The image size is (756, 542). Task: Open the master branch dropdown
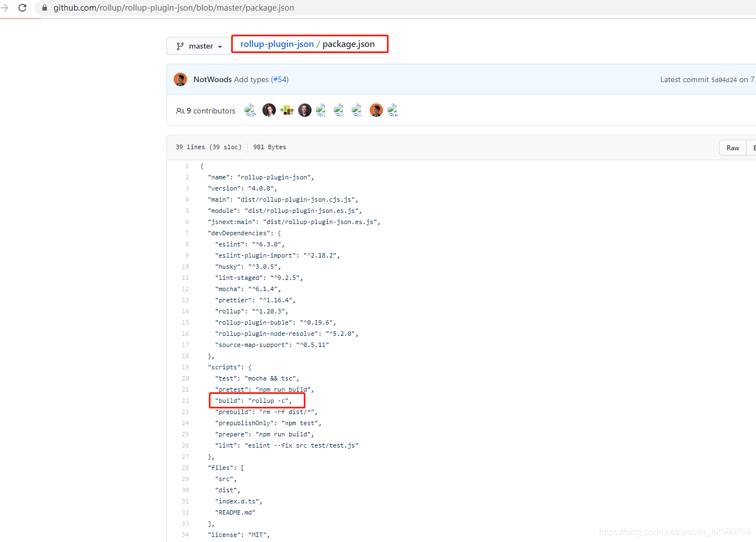click(x=199, y=46)
